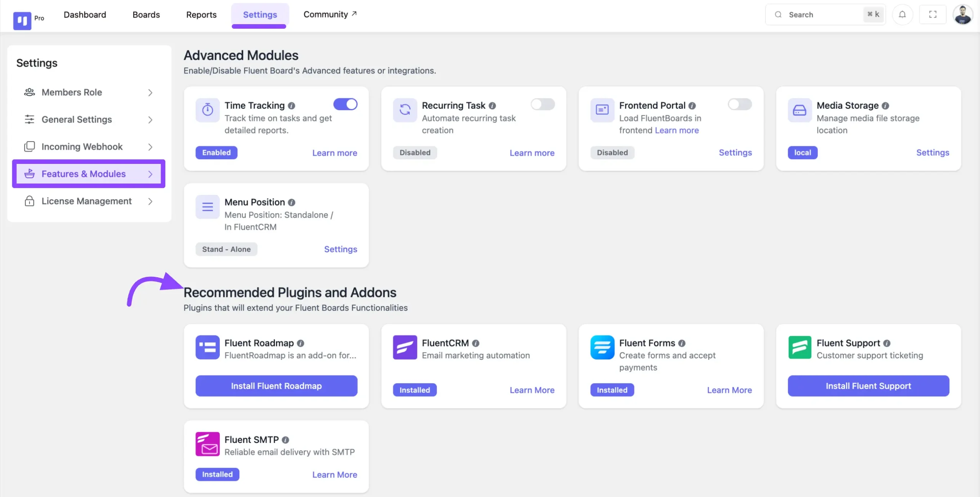Click Install Fluent Roadmap button

pyautogui.click(x=276, y=386)
